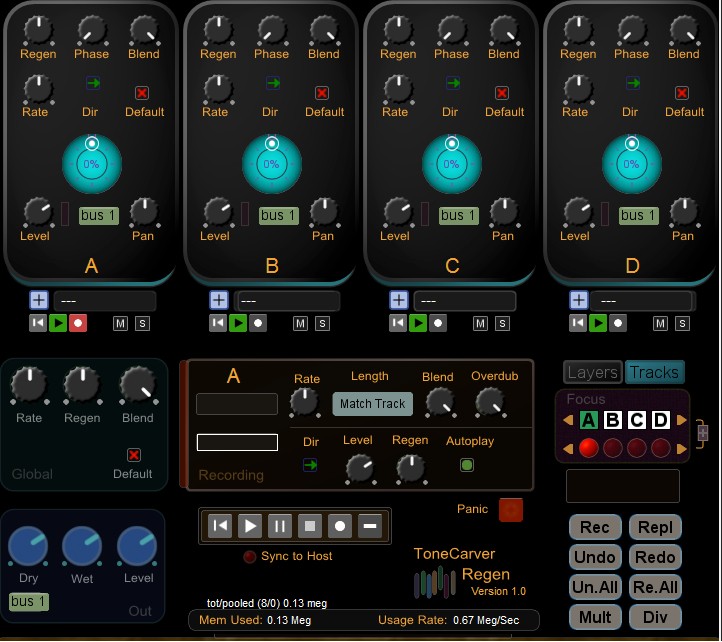Click the plus button under track D

tap(579, 300)
